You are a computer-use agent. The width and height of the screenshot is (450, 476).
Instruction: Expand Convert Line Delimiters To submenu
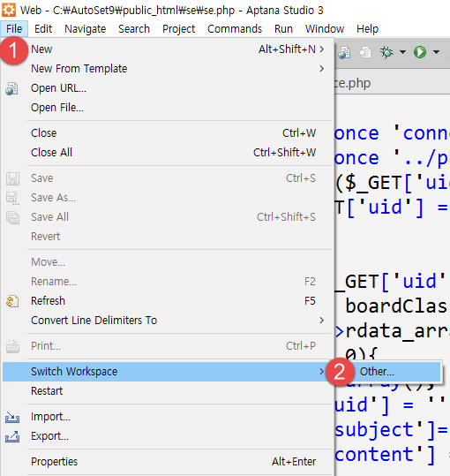coord(167,321)
